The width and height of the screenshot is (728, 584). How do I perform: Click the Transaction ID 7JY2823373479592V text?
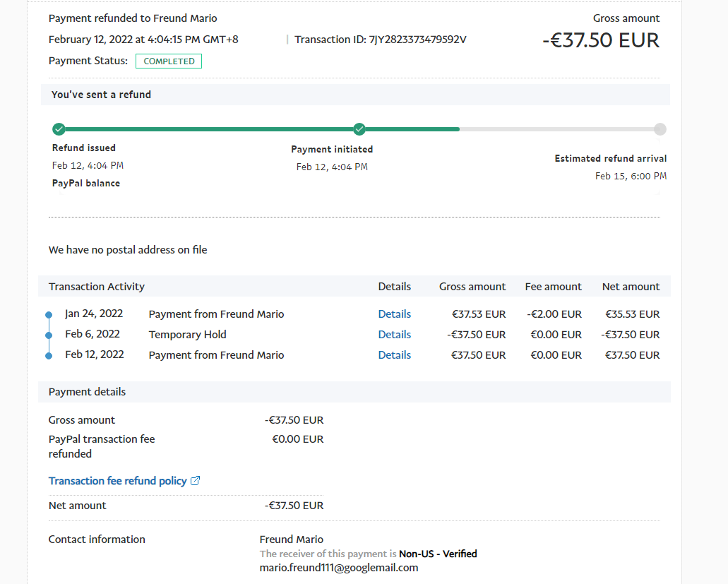pyautogui.click(x=380, y=40)
